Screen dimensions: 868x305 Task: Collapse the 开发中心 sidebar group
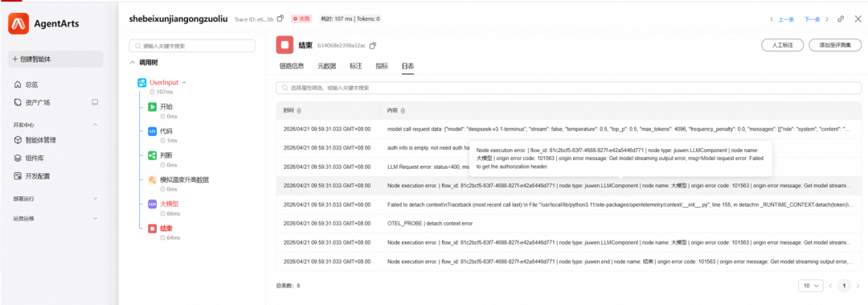[x=95, y=126]
